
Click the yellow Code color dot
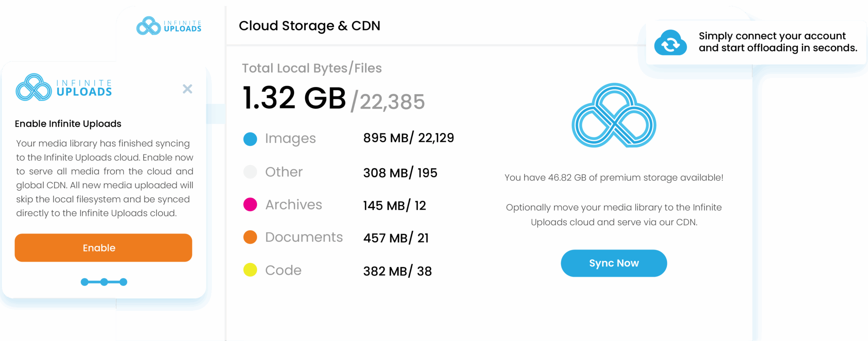250,270
